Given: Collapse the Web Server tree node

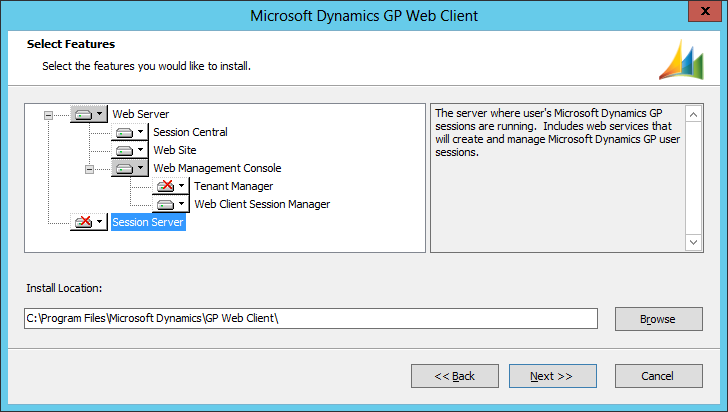Looking at the screenshot, I should click(48, 115).
